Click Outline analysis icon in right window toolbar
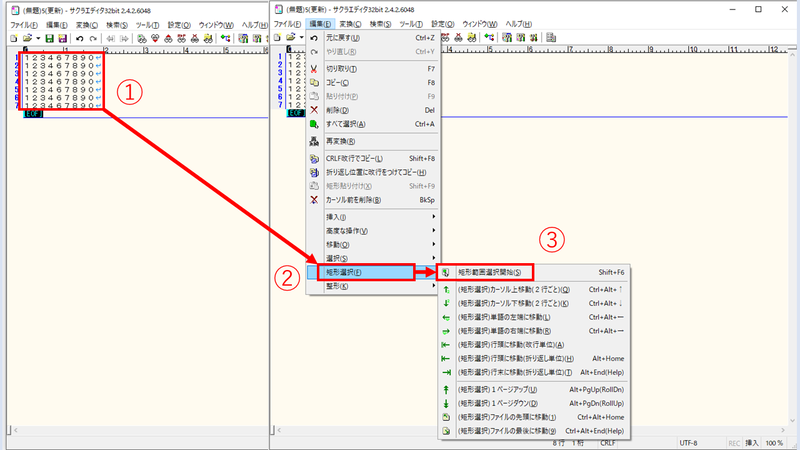Image resolution: width=800 pixels, height=450 pixels. pyautogui.click(x=489, y=37)
